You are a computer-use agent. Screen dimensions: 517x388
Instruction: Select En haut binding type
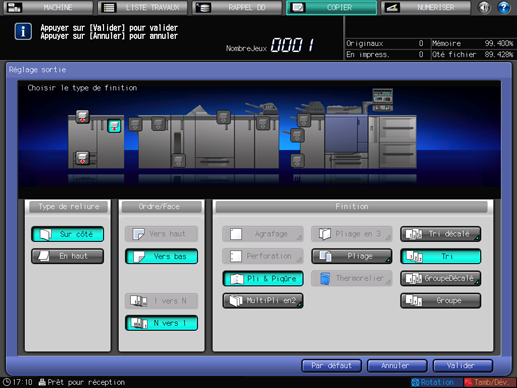coord(68,256)
